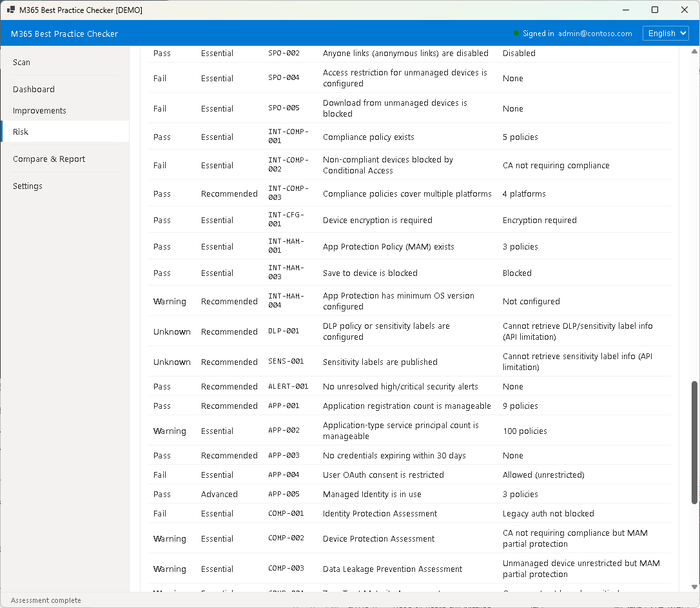700x608 pixels.
Task: Click the green signed-in status indicator
Action: click(516, 34)
